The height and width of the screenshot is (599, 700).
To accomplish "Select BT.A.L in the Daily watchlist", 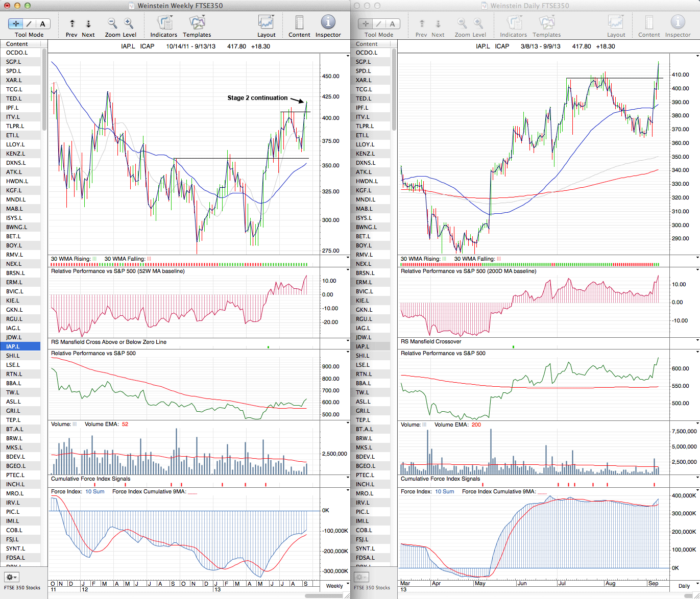I will [365, 429].
